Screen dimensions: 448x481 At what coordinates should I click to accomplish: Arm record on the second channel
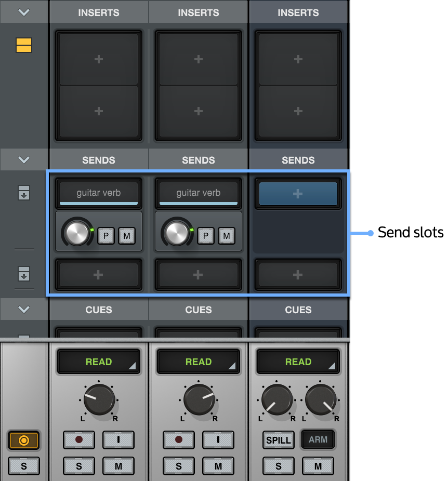point(178,440)
